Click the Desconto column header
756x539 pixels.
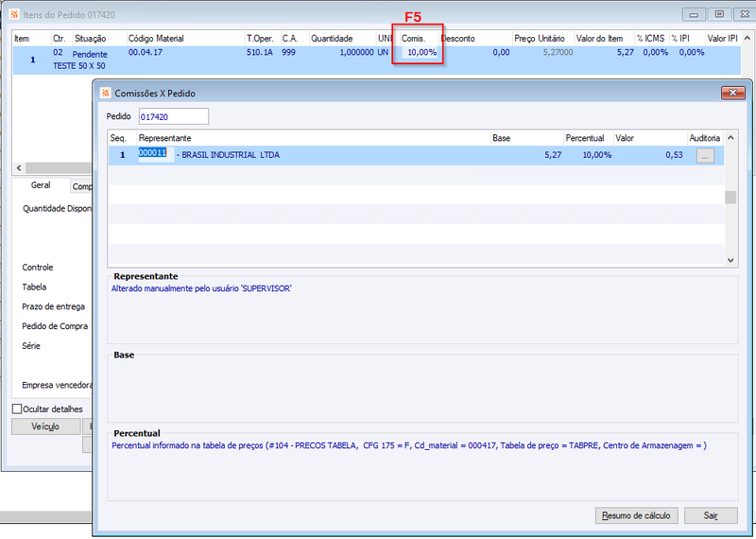tap(458, 38)
